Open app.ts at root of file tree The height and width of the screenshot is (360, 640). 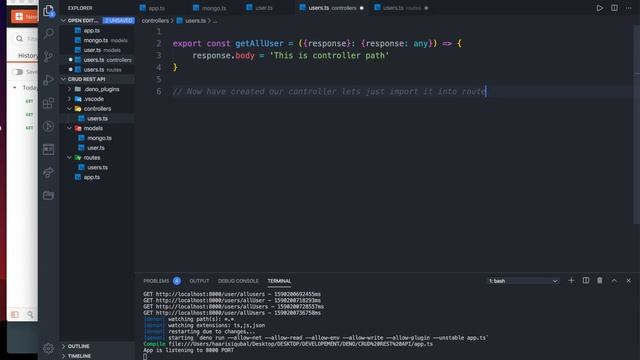(x=91, y=177)
